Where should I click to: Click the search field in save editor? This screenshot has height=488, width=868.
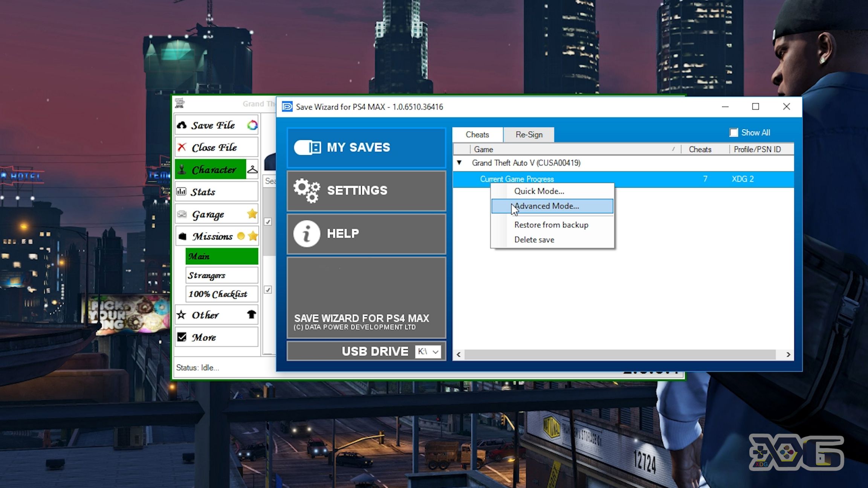click(x=270, y=181)
